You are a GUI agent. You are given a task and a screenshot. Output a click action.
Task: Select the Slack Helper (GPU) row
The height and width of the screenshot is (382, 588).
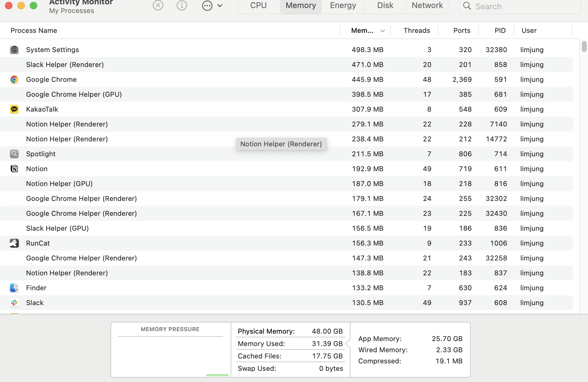click(x=286, y=228)
